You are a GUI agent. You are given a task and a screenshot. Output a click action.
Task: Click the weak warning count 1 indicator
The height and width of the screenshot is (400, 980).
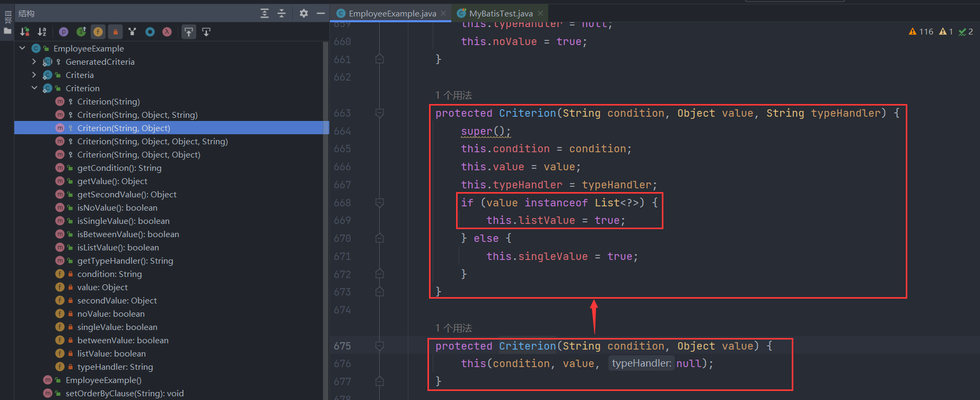pos(946,32)
